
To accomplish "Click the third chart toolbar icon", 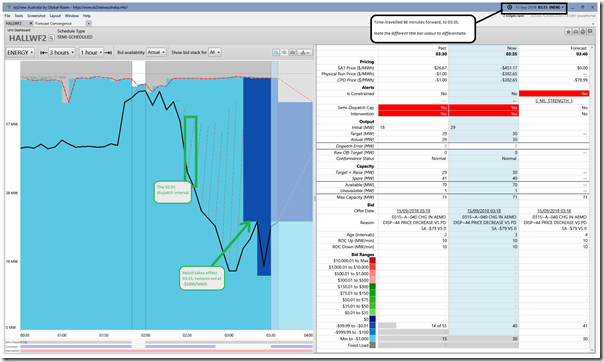I will pyautogui.click(x=292, y=52).
